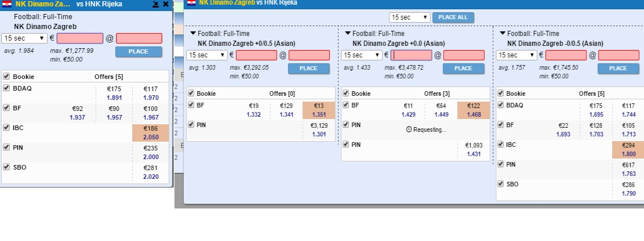This screenshot has width=644, height=241.
Task: Select highlighted BF offer at 1.468
Action: (473, 110)
